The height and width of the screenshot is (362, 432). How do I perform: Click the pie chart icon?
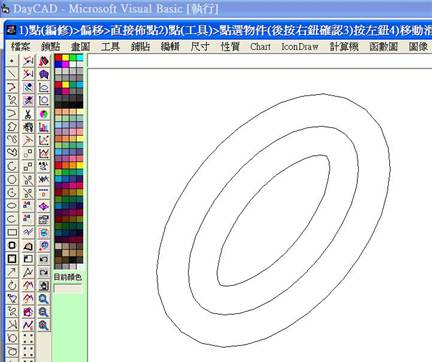point(44,114)
